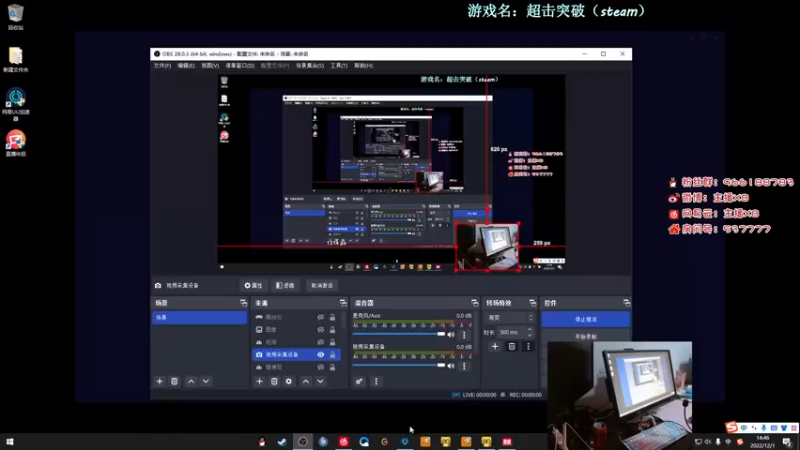Click the blue 停止推流 button
Viewport: 800px width, 450px height.
pos(585,319)
